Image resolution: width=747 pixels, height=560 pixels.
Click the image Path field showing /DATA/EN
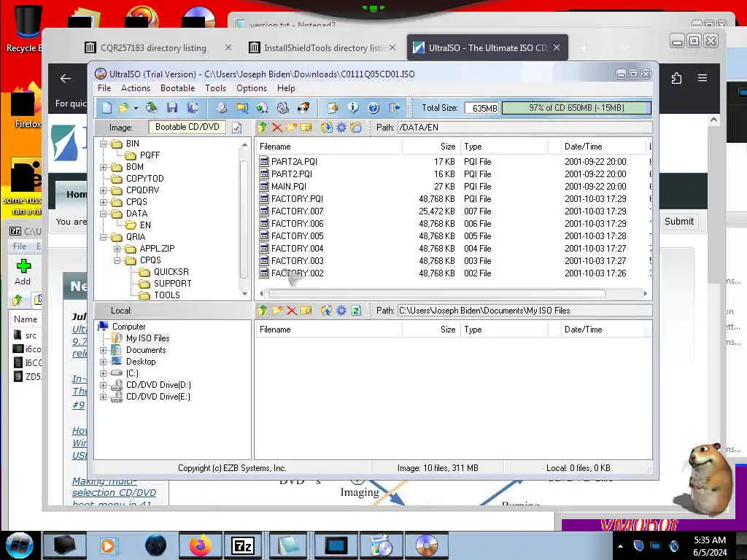tap(525, 128)
